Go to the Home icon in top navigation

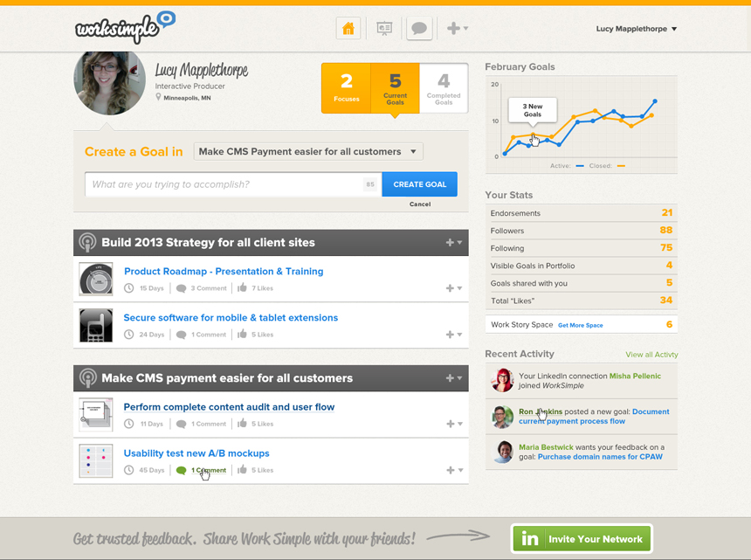348,29
